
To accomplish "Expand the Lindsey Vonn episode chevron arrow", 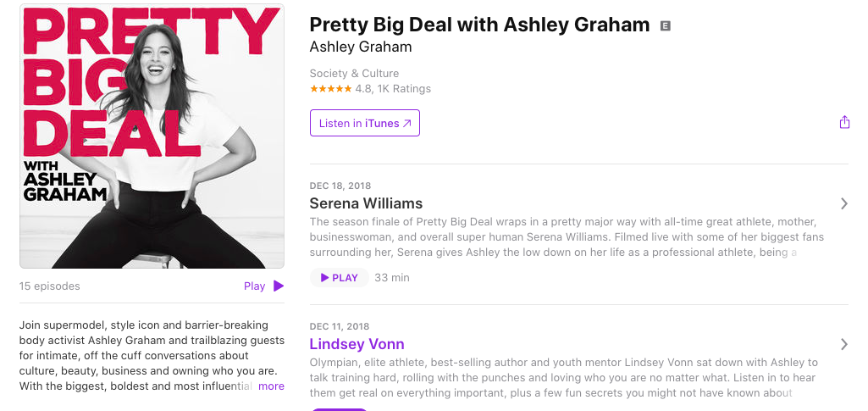I will [843, 344].
